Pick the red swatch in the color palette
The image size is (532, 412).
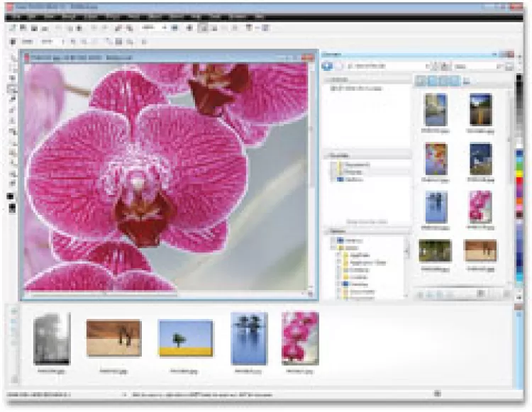pos(519,182)
